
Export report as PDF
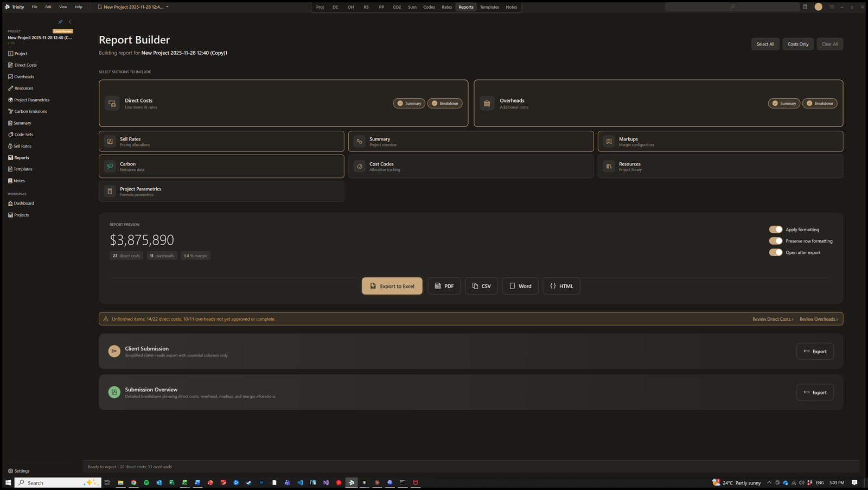click(x=444, y=286)
